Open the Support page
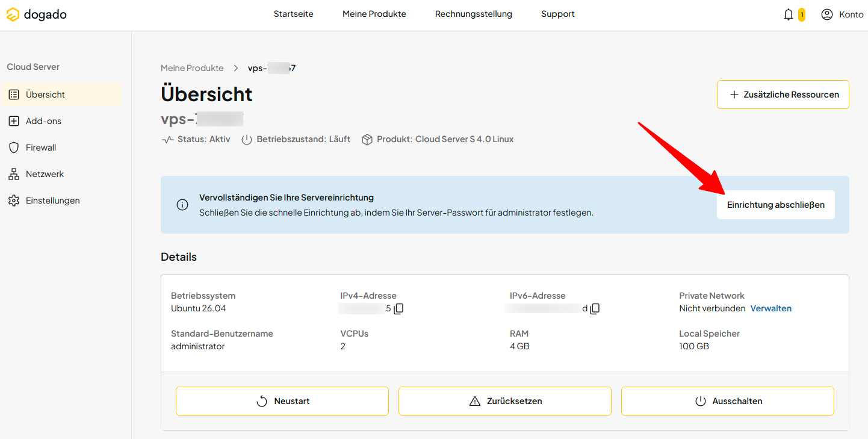Viewport: 868px width, 439px height. [558, 14]
